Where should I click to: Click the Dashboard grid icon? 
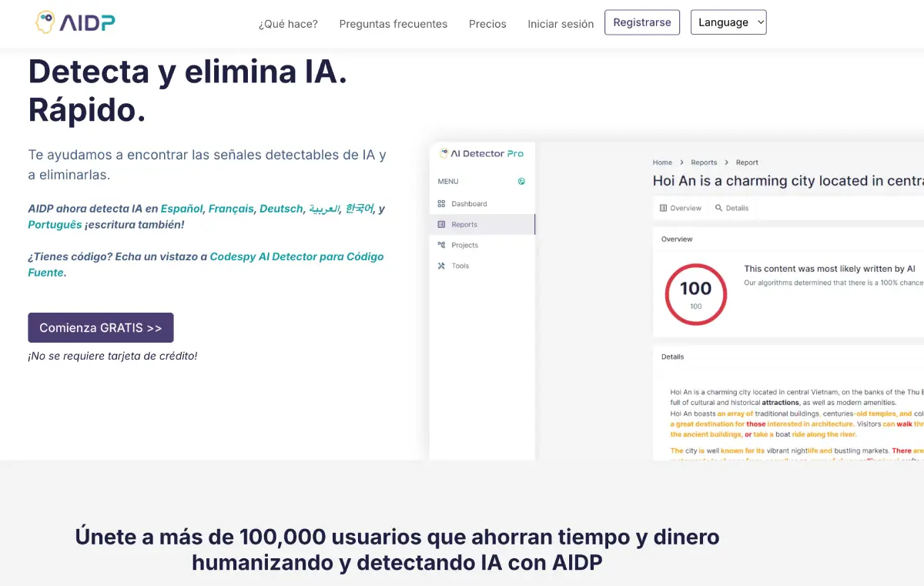(x=441, y=204)
